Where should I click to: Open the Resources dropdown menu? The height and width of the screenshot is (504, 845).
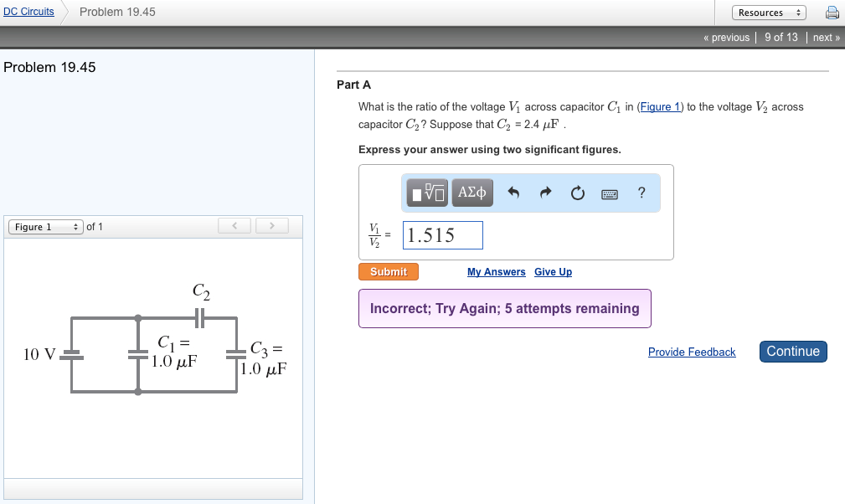pyautogui.click(x=769, y=13)
